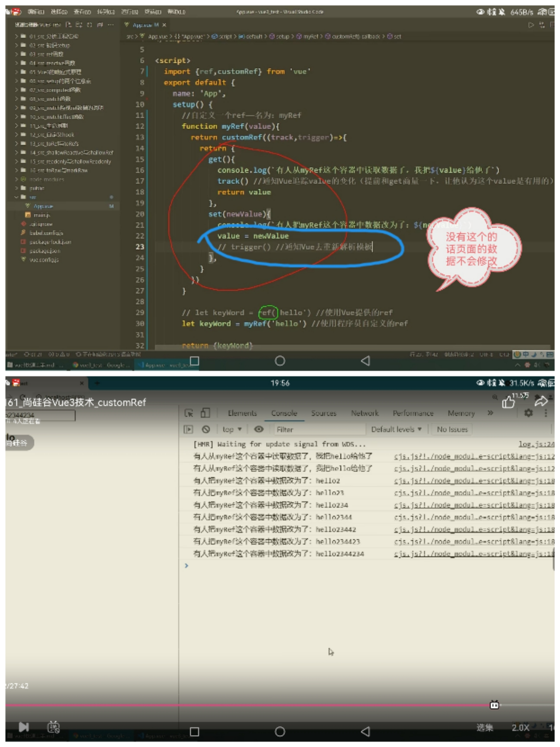Play the next video with skip icon
Image resolution: width=560 pixels, height=747 pixels.
[24, 727]
